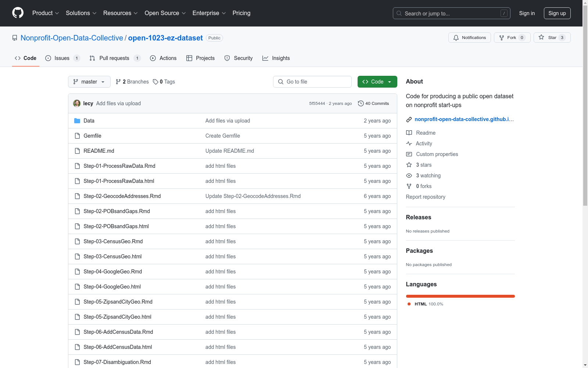Open Step-02-POBsandGaps.html file
588x368 pixels.
coord(116,226)
